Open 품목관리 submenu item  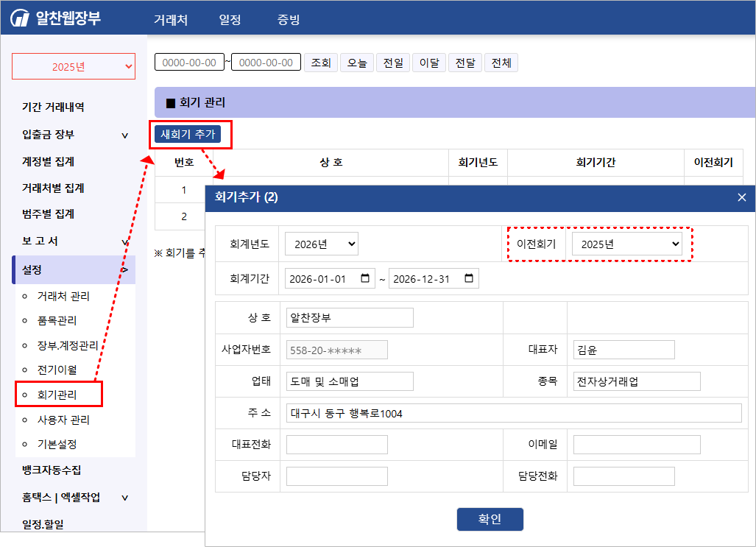point(57,320)
